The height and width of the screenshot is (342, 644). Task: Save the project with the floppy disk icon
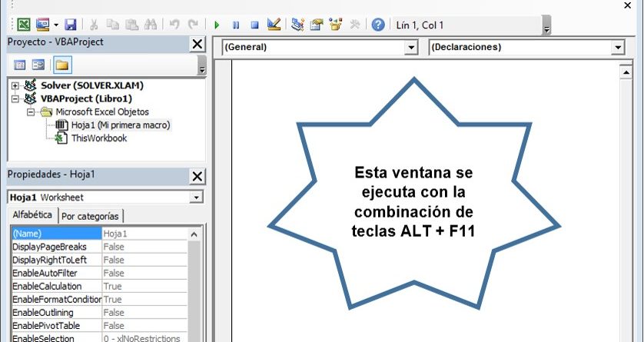(x=71, y=25)
